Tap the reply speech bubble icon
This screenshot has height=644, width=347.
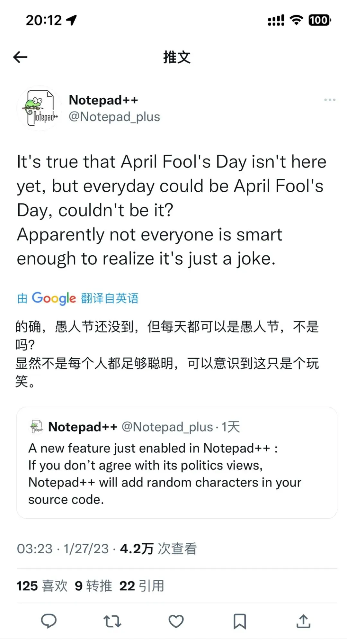click(49, 621)
